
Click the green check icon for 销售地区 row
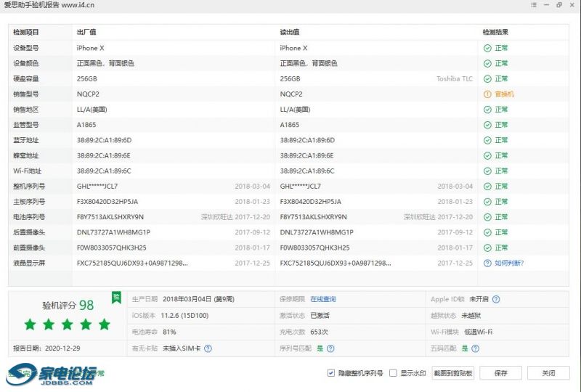(487, 110)
